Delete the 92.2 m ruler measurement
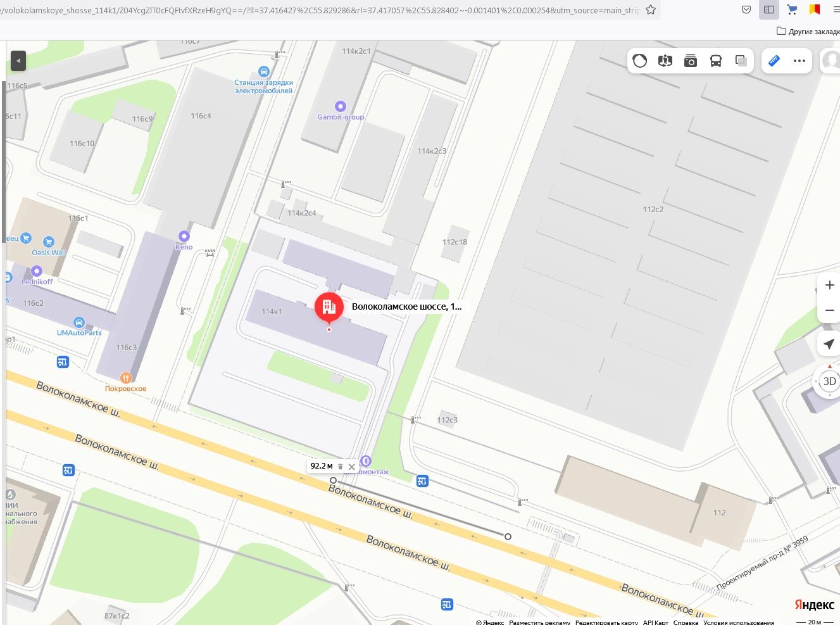 click(x=340, y=467)
